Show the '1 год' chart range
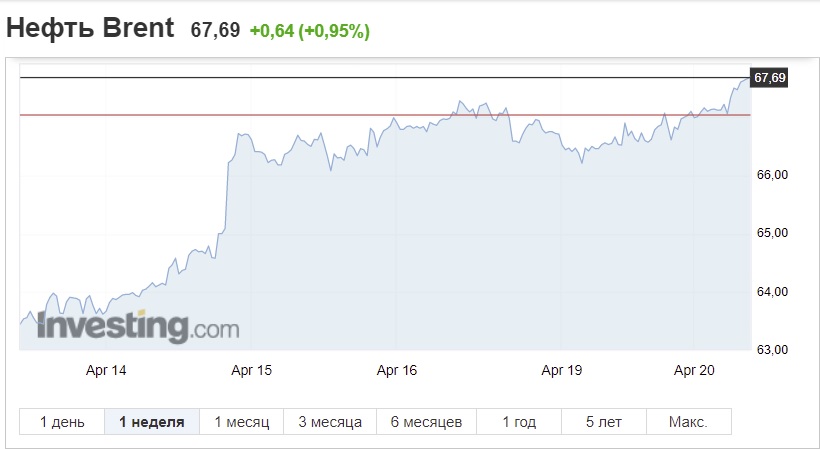This screenshot has height=449, width=820. click(519, 422)
